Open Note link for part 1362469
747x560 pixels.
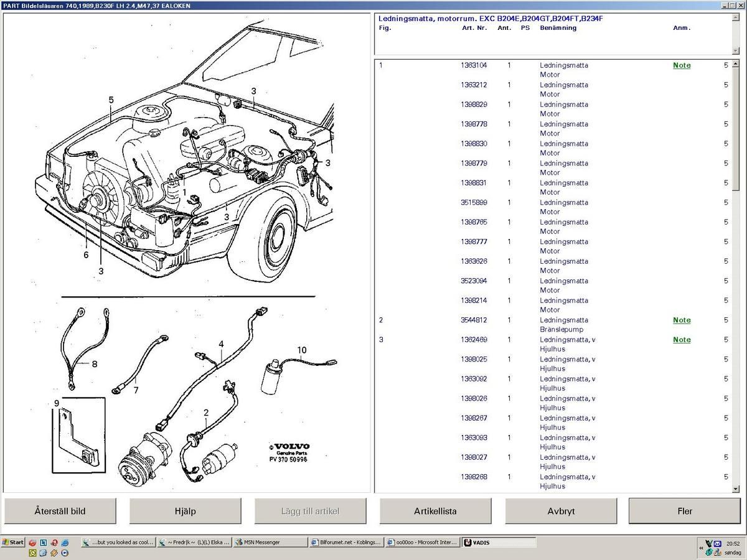682,340
